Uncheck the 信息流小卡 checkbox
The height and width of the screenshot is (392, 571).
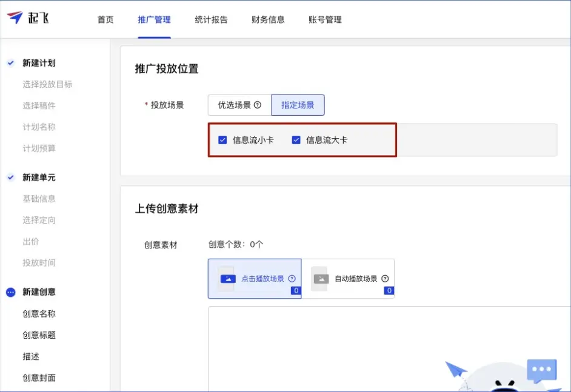[223, 140]
